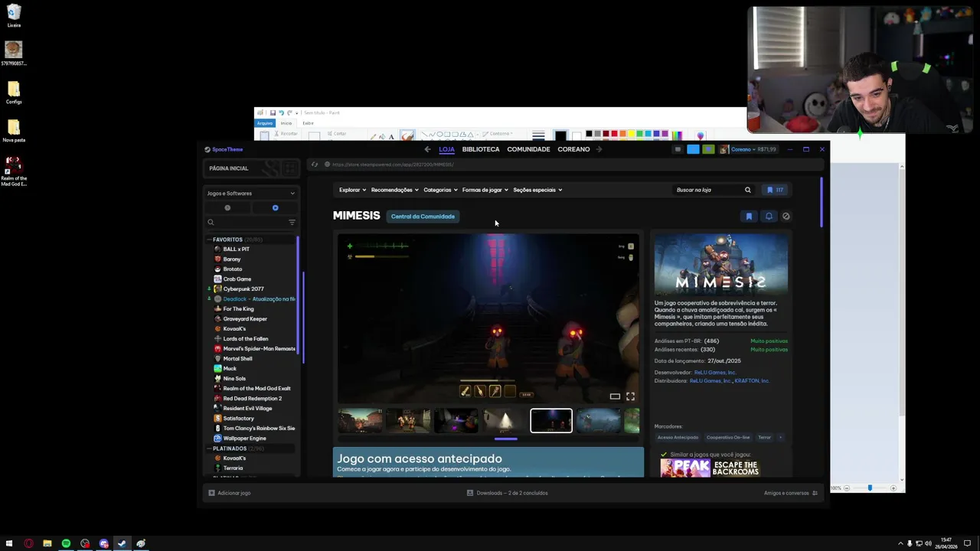Open the COREANO profile tab

(x=573, y=149)
